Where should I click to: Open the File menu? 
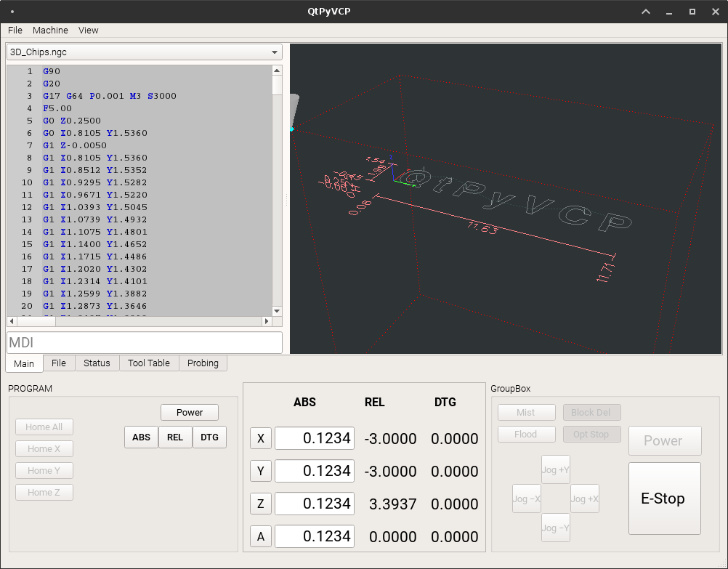[x=15, y=31]
